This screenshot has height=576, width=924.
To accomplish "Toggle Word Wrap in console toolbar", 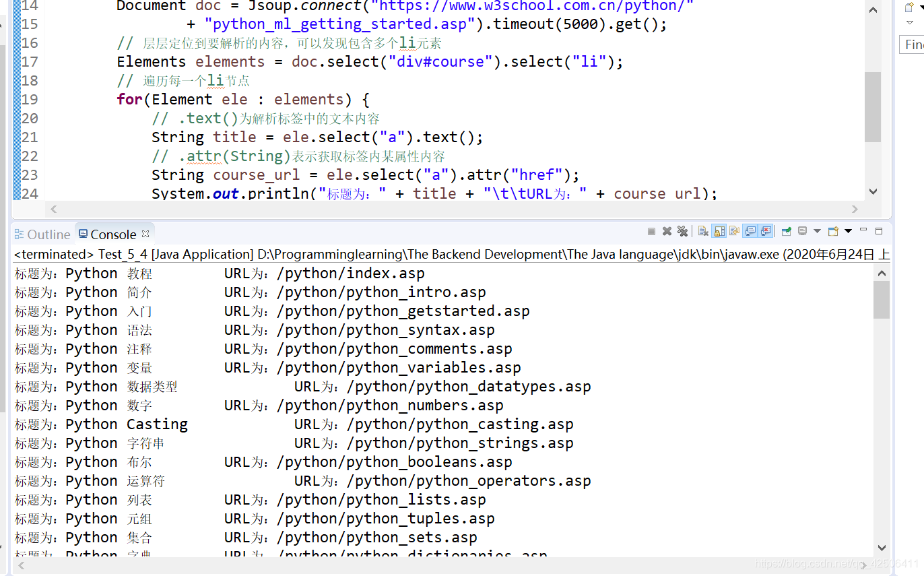I will click(735, 231).
